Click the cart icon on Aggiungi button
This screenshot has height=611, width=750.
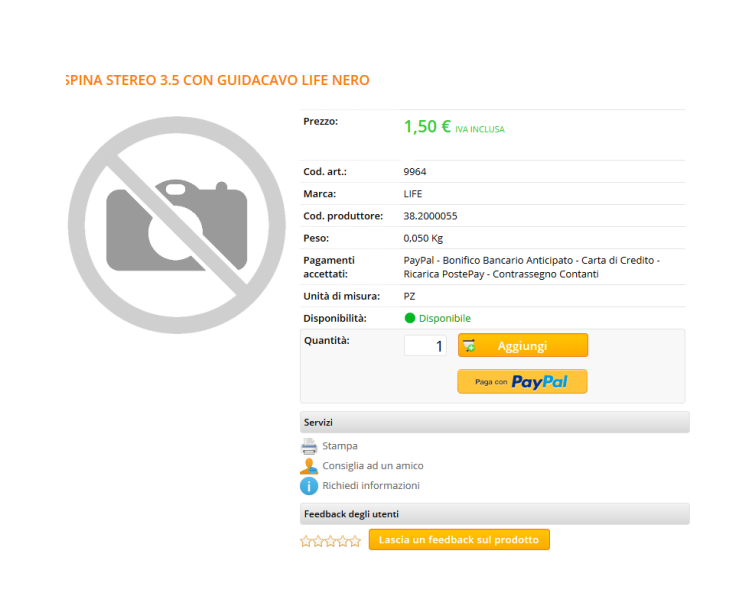click(x=470, y=345)
